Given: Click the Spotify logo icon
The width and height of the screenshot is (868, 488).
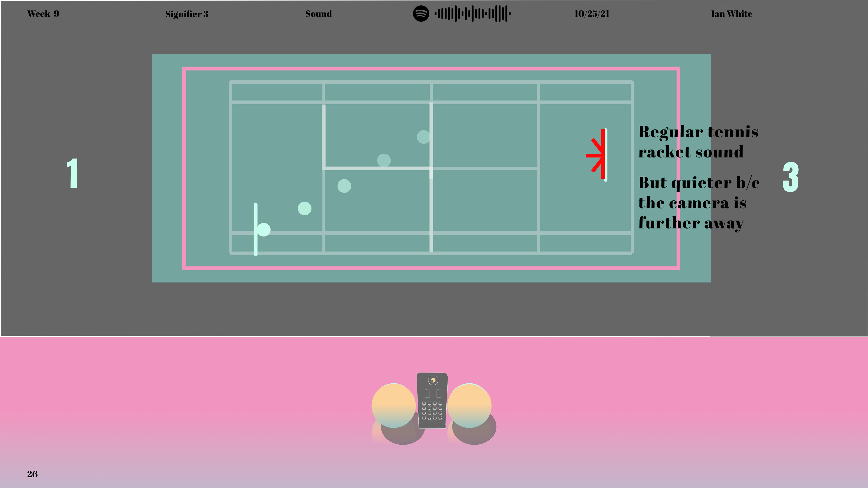Looking at the screenshot, I should point(421,14).
